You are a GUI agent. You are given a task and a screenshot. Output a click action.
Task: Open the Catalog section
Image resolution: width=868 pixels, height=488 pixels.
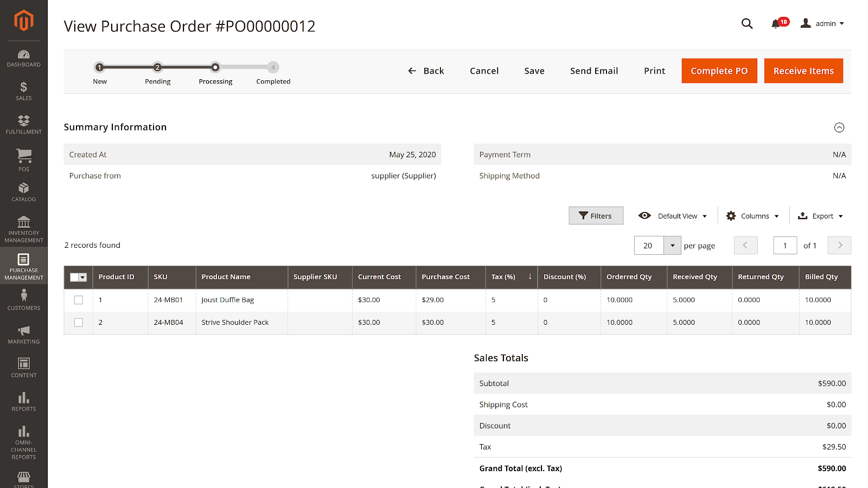pos(23,192)
